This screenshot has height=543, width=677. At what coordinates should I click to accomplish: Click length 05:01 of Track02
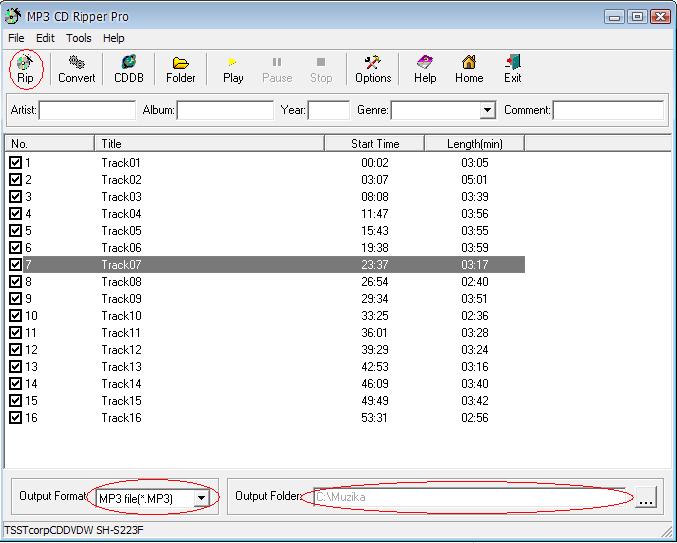tap(475, 180)
